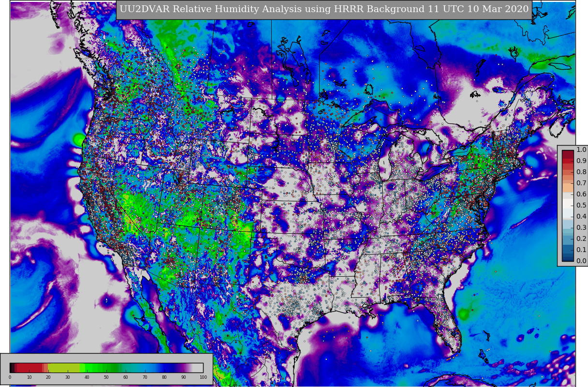Click the '90' tick label on humidity colorbar

(184, 377)
